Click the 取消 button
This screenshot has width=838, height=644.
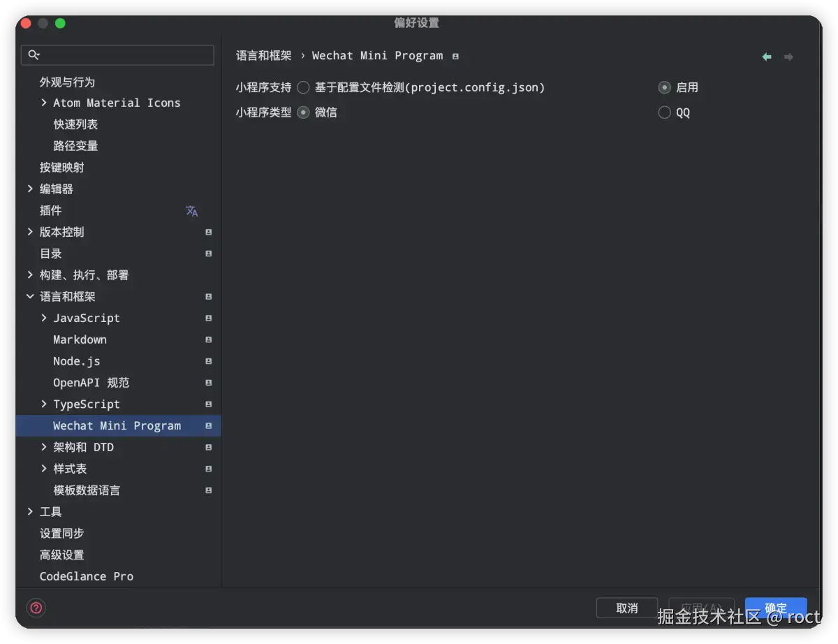pyautogui.click(x=627, y=608)
